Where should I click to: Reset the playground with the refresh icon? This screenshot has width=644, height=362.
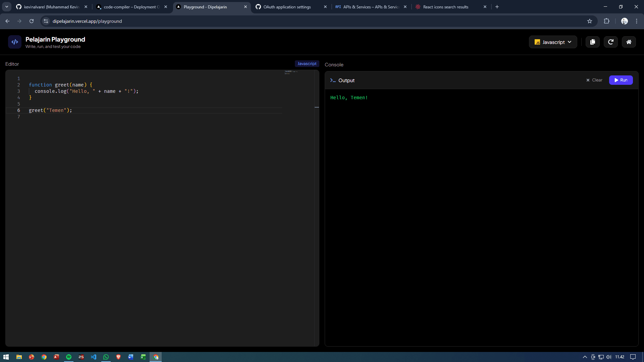coord(611,42)
